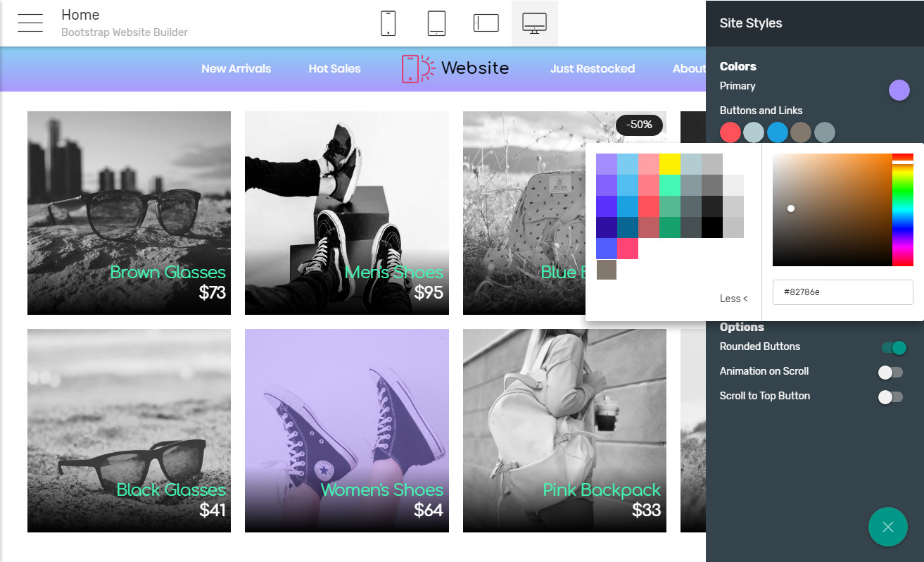Click the Brown Glasses product title
Image resolution: width=924 pixels, height=562 pixels.
click(167, 273)
